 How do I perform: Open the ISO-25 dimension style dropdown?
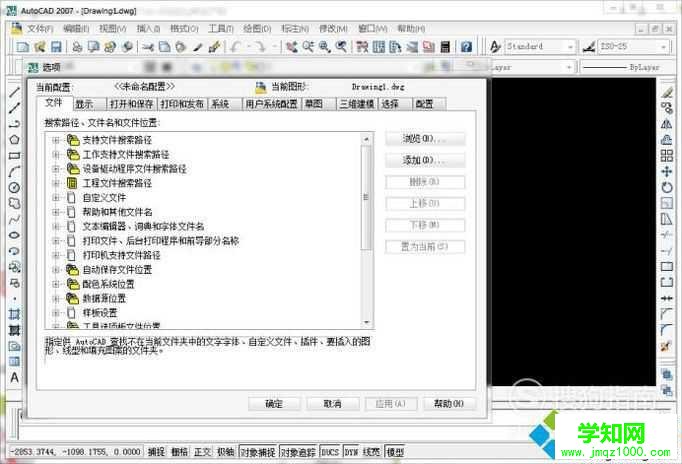pyautogui.click(x=664, y=47)
